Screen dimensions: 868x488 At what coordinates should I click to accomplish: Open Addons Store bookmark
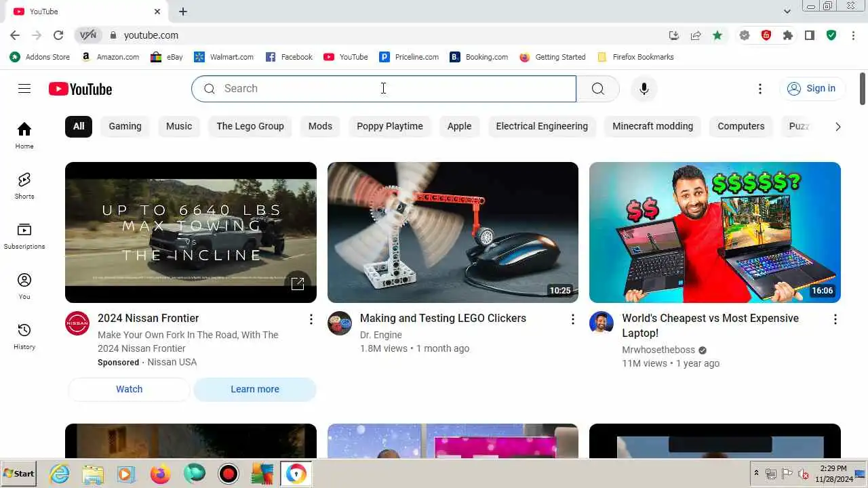[x=40, y=57]
